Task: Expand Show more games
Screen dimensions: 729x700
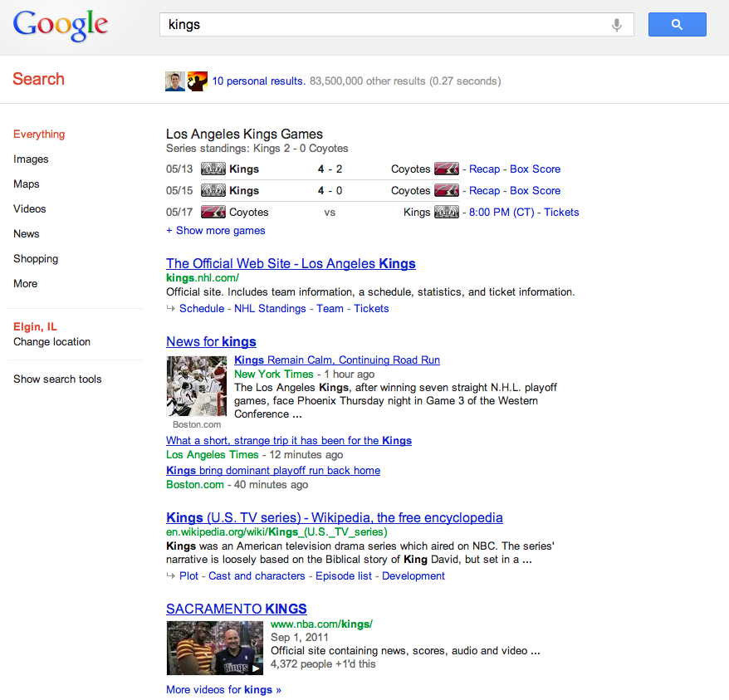Action: click(215, 231)
